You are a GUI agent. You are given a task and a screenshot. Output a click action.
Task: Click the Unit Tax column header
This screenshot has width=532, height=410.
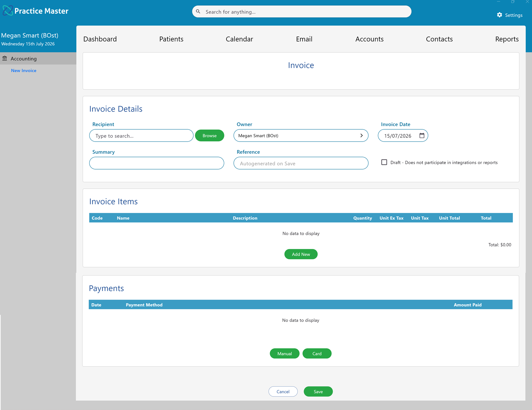[420, 218]
